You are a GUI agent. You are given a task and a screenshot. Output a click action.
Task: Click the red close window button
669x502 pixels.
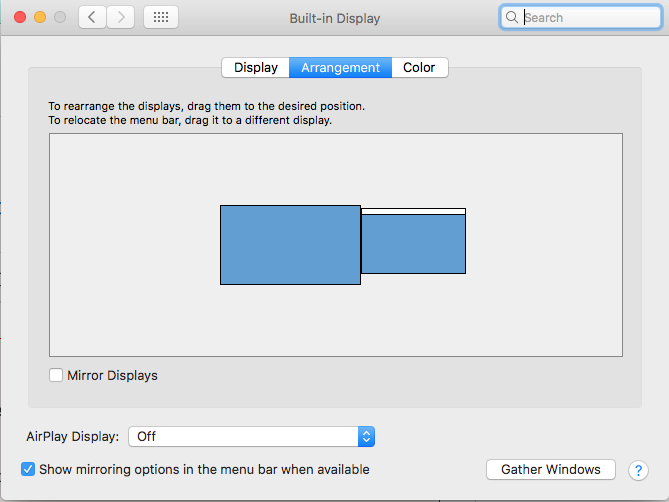(20, 17)
